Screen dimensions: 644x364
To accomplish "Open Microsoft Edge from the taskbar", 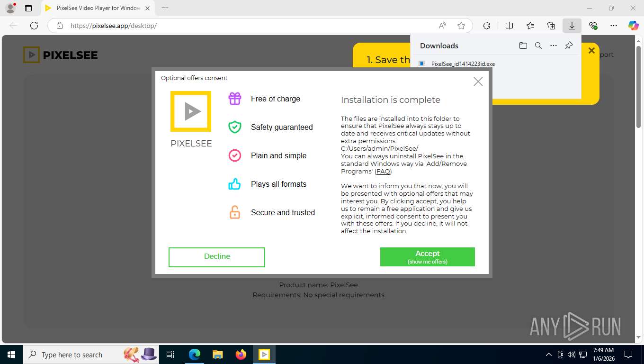I will tap(195, 355).
